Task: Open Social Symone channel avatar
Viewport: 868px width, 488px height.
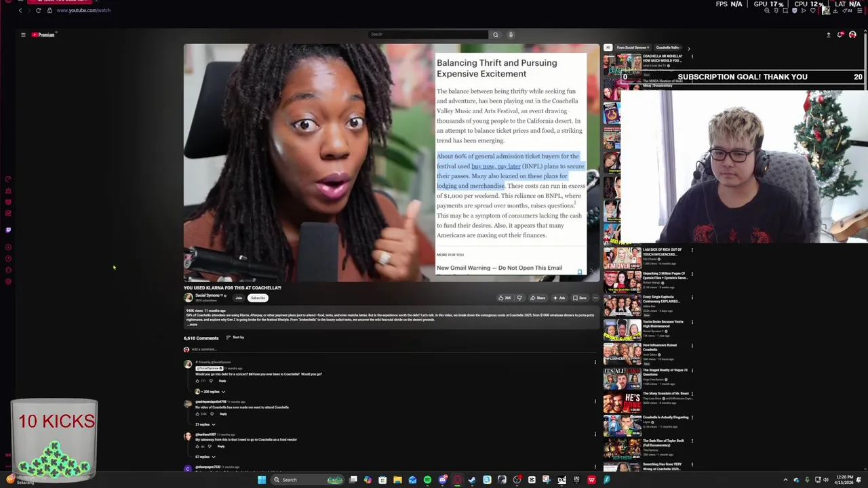Action: [188, 298]
